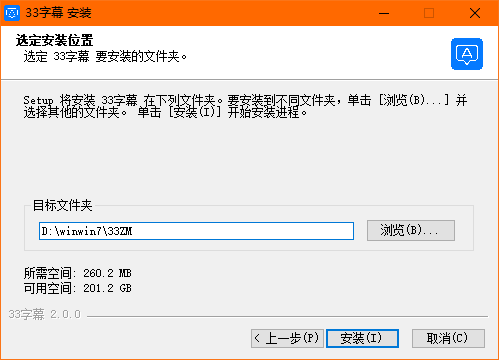Click the 33字幕 app icon in title bar
Image resolution: width=499 pixels, height=360 pixels.
point(12,13)
